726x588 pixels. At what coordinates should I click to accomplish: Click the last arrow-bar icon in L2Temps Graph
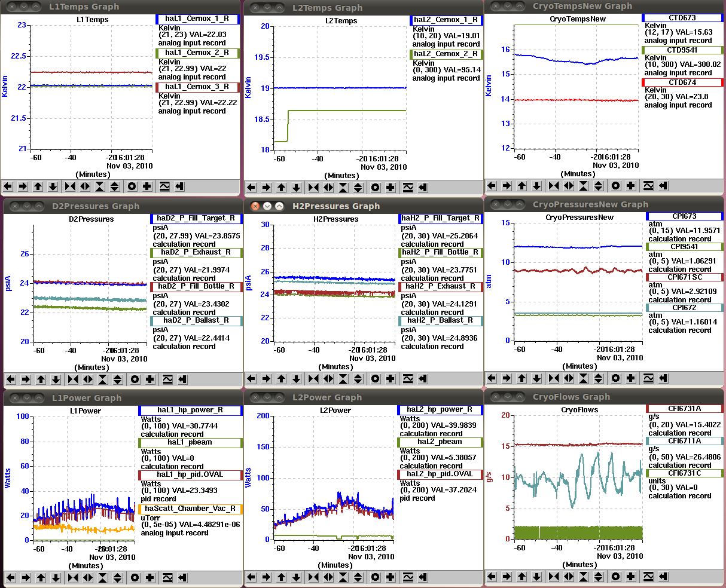[423, 188]
